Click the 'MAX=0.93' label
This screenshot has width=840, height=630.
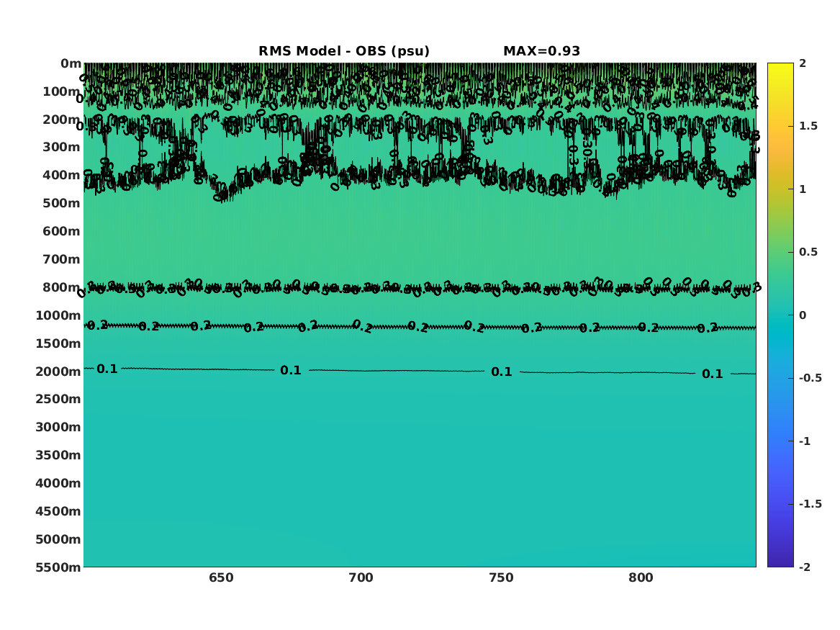click(x=541, y=51)
